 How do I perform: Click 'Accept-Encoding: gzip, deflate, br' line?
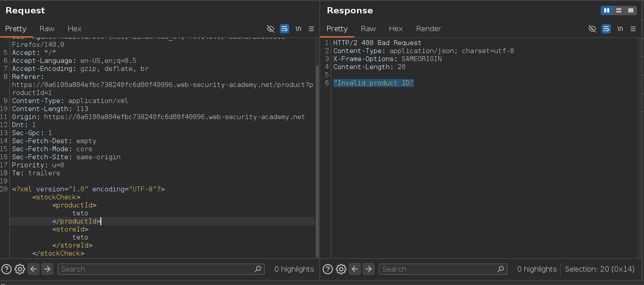80,69
